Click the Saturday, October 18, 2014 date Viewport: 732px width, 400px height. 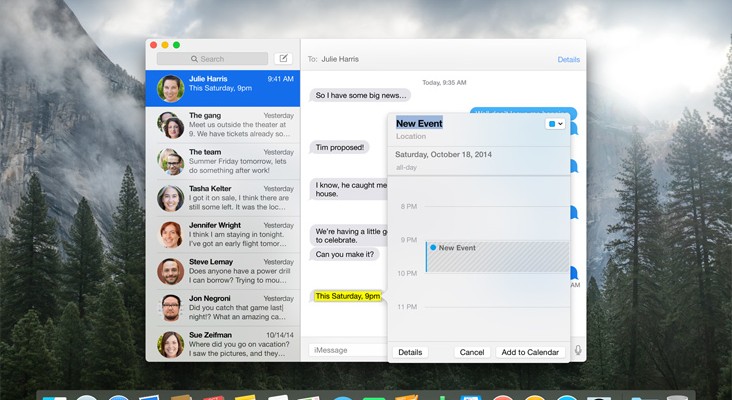445,155
